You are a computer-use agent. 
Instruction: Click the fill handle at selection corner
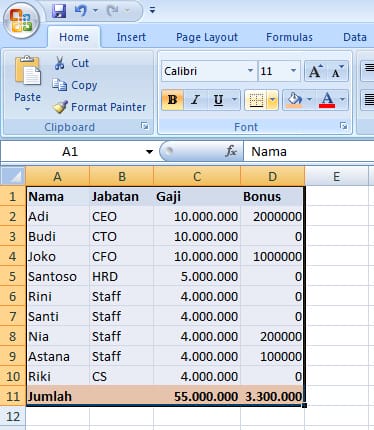tap(305, 405)
